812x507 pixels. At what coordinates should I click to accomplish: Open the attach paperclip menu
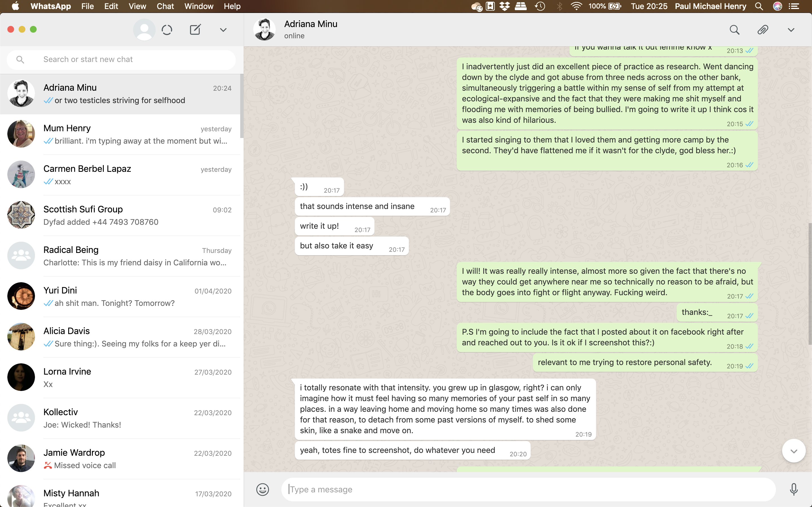point(762,30)
